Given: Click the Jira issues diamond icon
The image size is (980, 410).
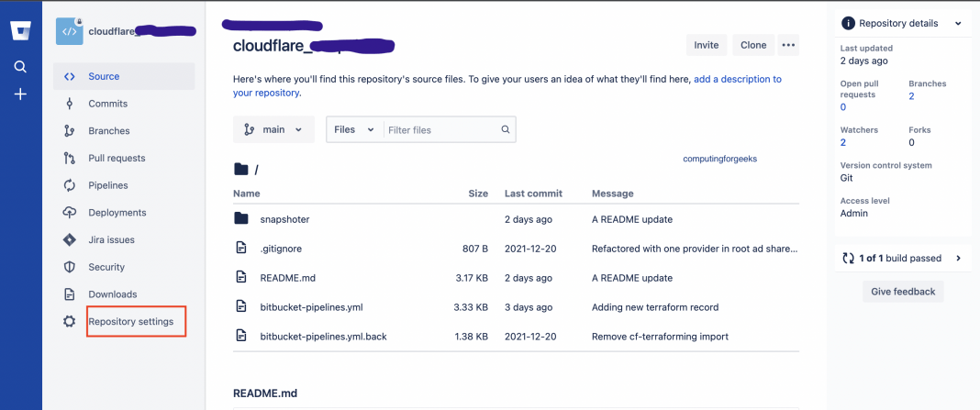Looking at the screenshot, I should tap(69, 240).
